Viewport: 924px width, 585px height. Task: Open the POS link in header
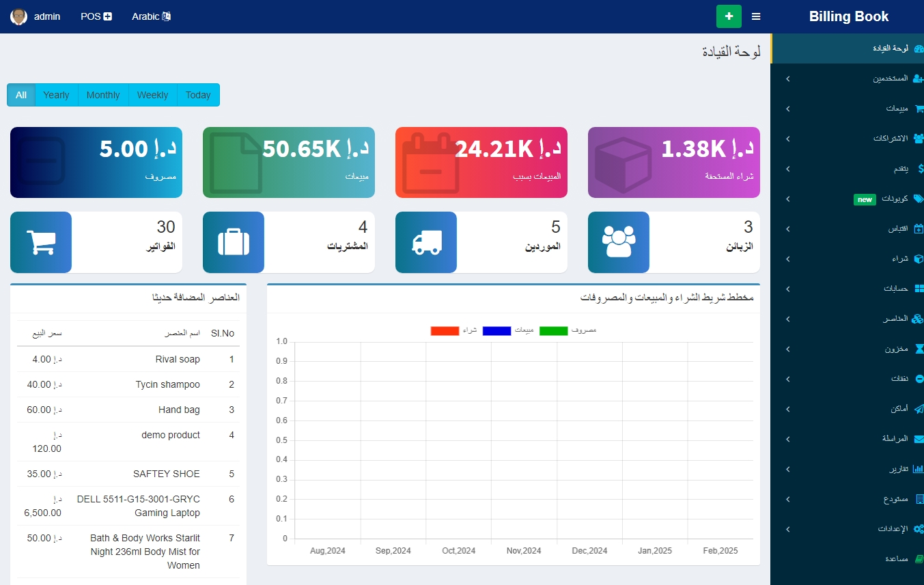pyautogui.click(x=96, y=16)
